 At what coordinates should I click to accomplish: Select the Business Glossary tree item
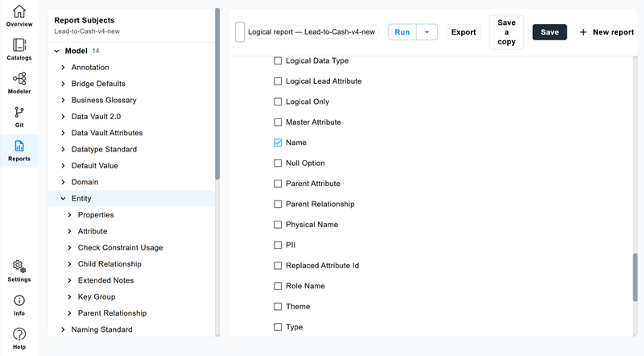(104, 101)
